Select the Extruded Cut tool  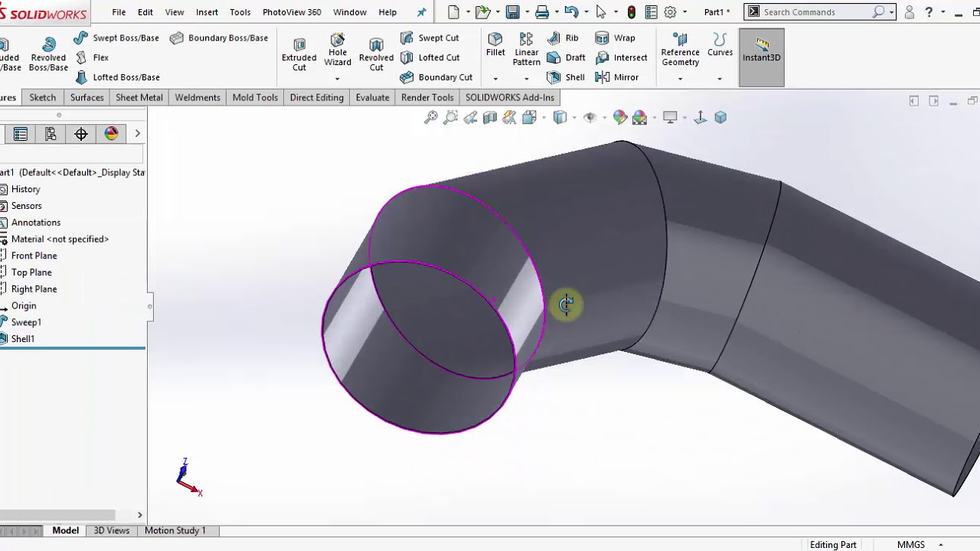(x=299, y=54)
